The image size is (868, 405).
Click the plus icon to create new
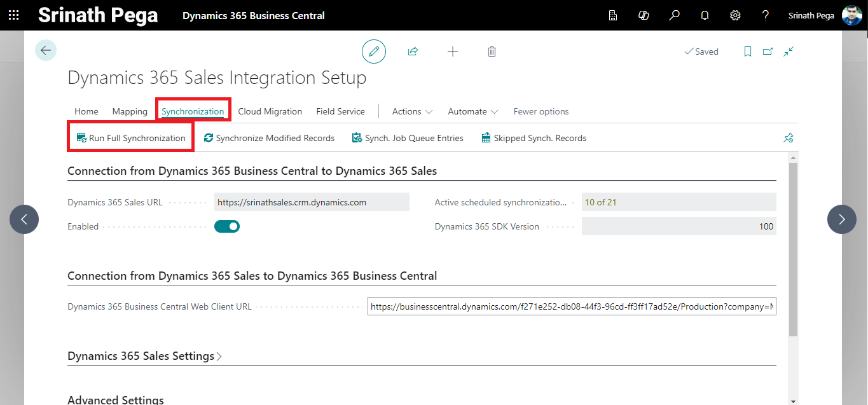click(453, 51)
